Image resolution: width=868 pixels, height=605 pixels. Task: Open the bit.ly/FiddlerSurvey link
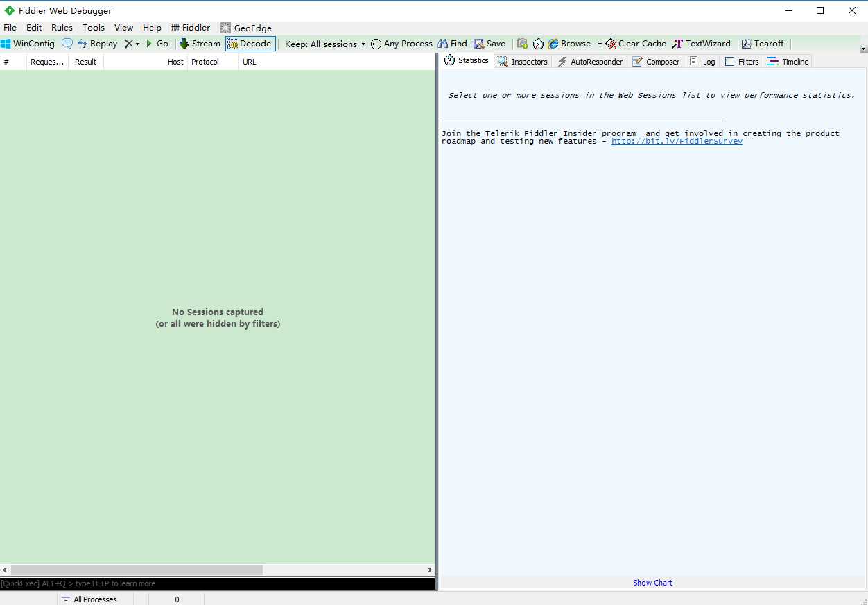point(677,141)
